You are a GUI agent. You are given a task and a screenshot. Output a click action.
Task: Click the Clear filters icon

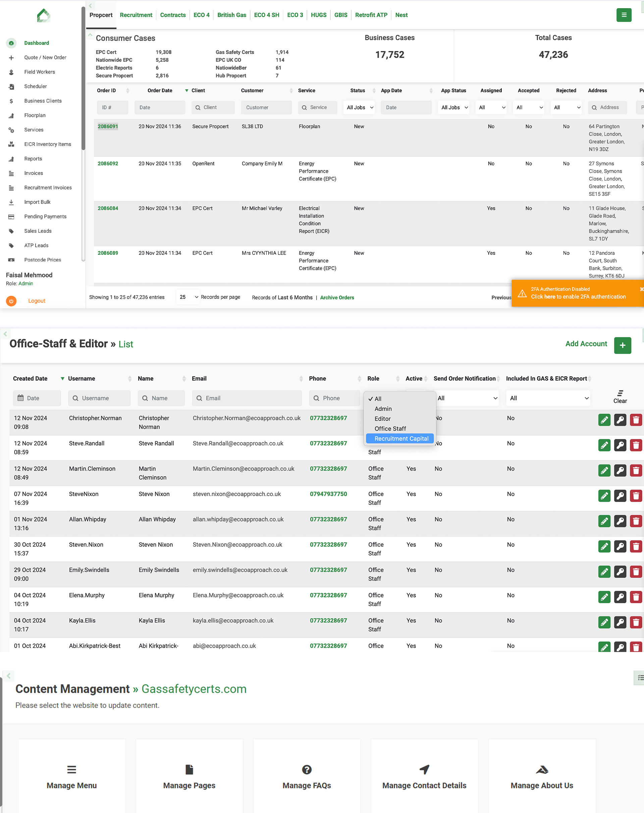(x=620, y=393)
